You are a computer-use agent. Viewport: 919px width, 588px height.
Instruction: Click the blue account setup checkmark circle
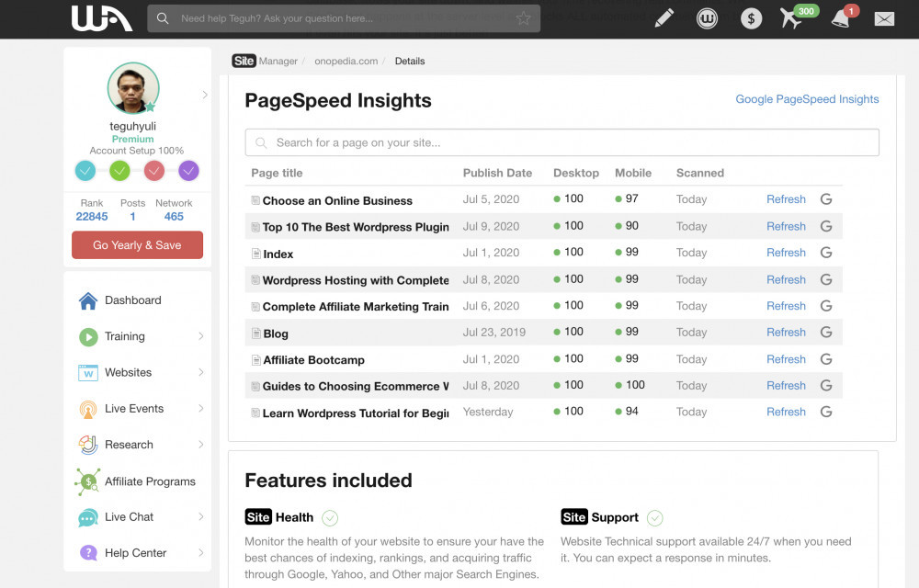pos(85,171)
